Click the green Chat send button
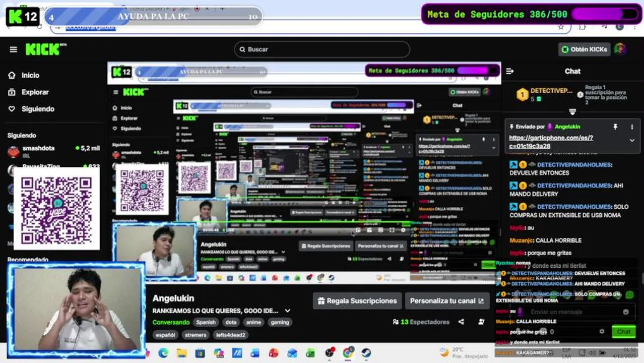Image resolution: width=644 pixels, height=363 pixels. [x=624, y=332]
